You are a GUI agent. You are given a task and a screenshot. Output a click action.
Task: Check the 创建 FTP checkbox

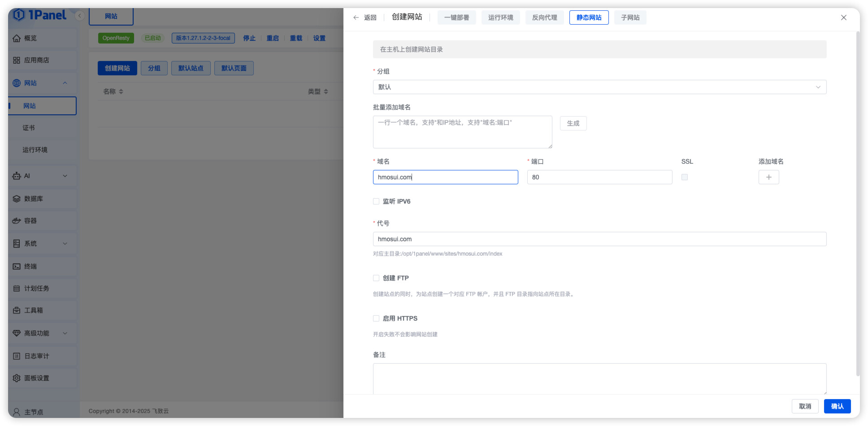pyautogui.click(x=376, y=278)
